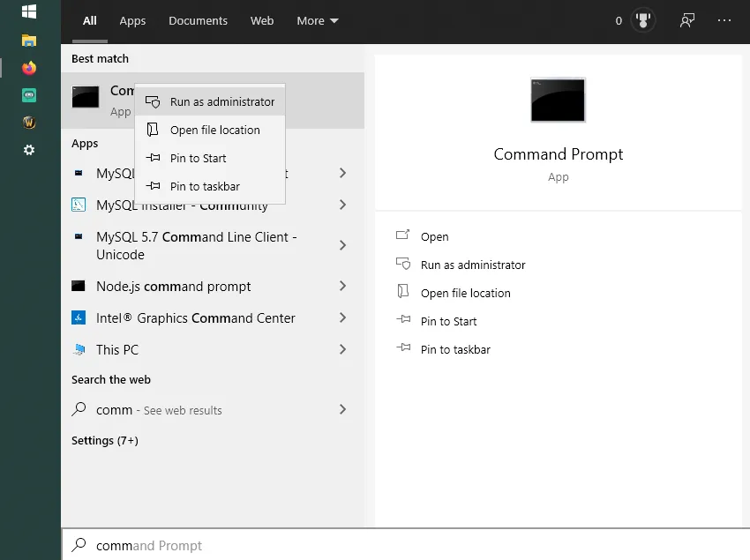This screenshot has width=750, height=560.
Task: Open the feedback person icon in header
Action: [686, 20]
